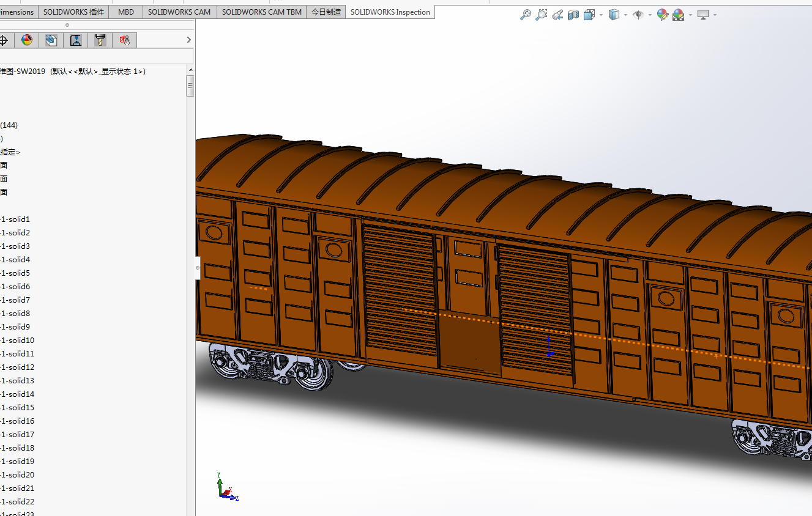Open the View Orientation dropdown arrow
Image resolution: width=812 pixels, height=516 pixels.
tap(602, 15)
